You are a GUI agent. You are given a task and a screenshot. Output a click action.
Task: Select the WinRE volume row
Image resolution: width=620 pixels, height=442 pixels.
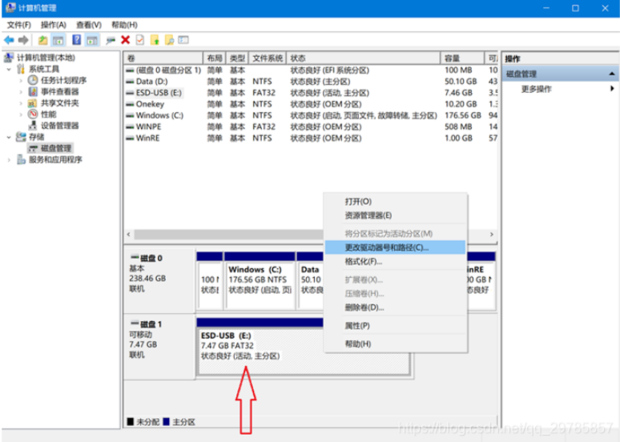tap(311, 138)
